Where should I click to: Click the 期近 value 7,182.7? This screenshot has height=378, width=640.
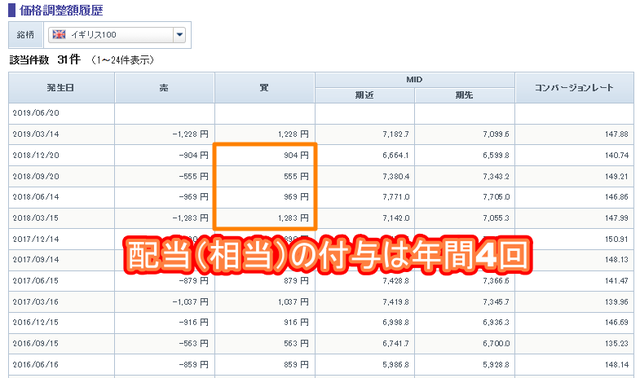tap(396, 134)
